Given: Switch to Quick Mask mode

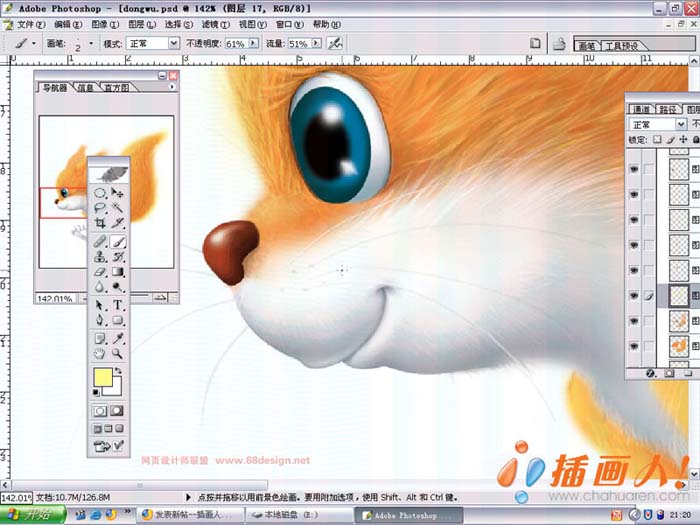Looking at the screenshot, I should click(x=117, y=411).
